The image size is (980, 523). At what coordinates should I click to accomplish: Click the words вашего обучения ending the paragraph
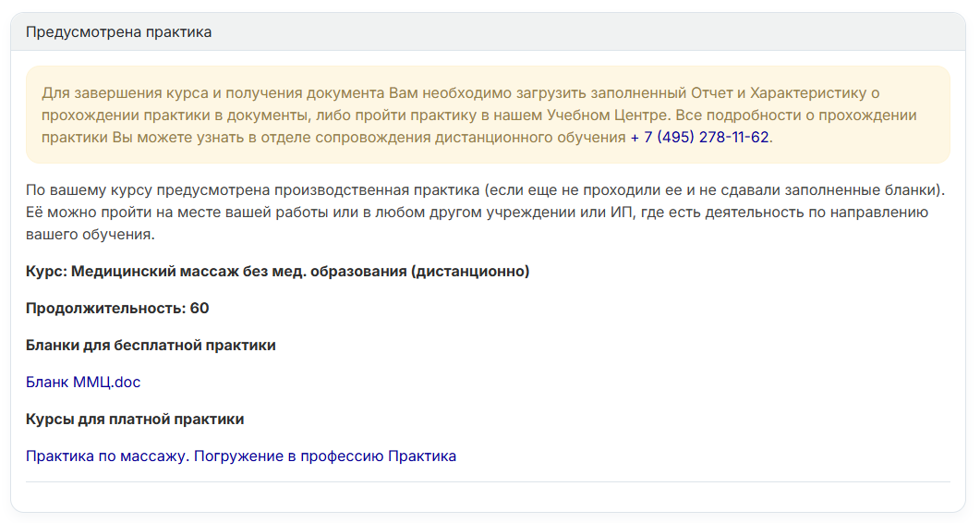click(x=90, y=235)
